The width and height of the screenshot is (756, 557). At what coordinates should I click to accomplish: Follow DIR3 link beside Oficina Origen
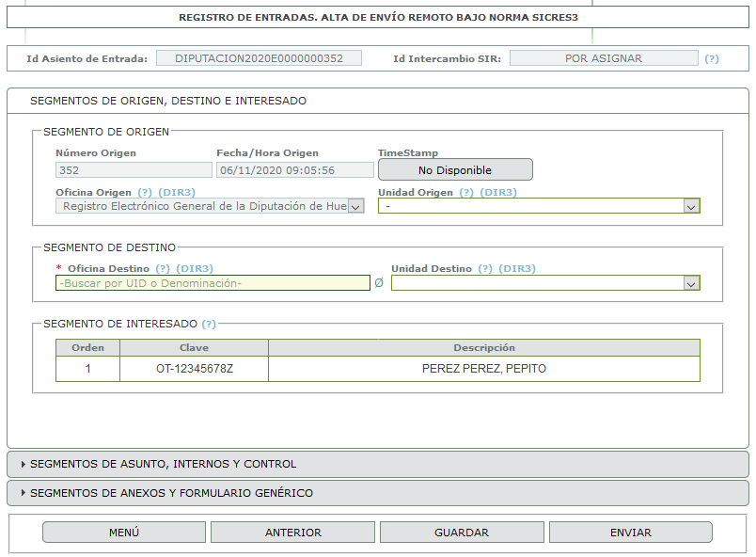(x=177, y=193)
